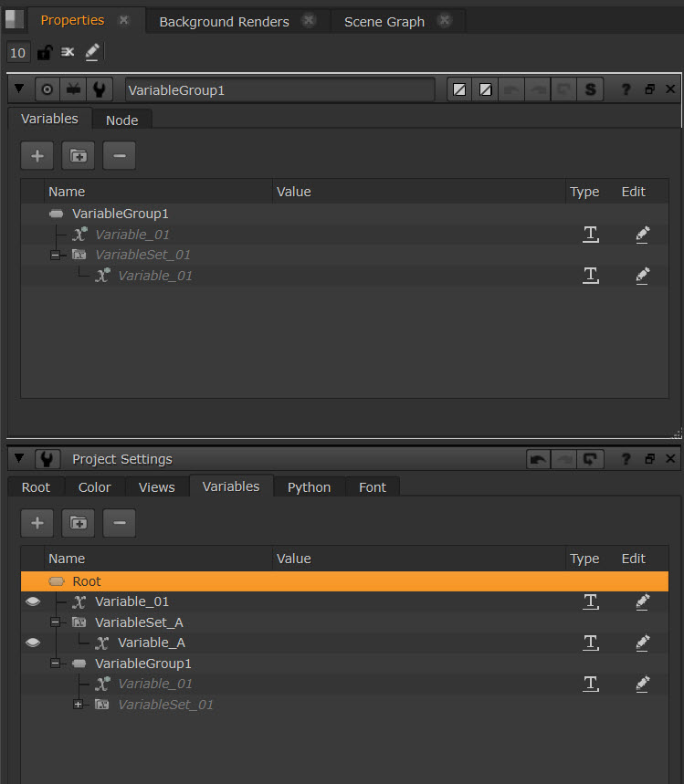
Task: Edit Variable_A using its pencil icon
Action: pyautogui.click(x=642, y=643)
